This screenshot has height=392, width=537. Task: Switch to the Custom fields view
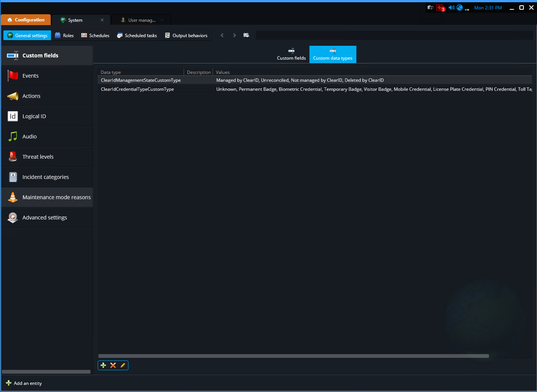(291, 54)
